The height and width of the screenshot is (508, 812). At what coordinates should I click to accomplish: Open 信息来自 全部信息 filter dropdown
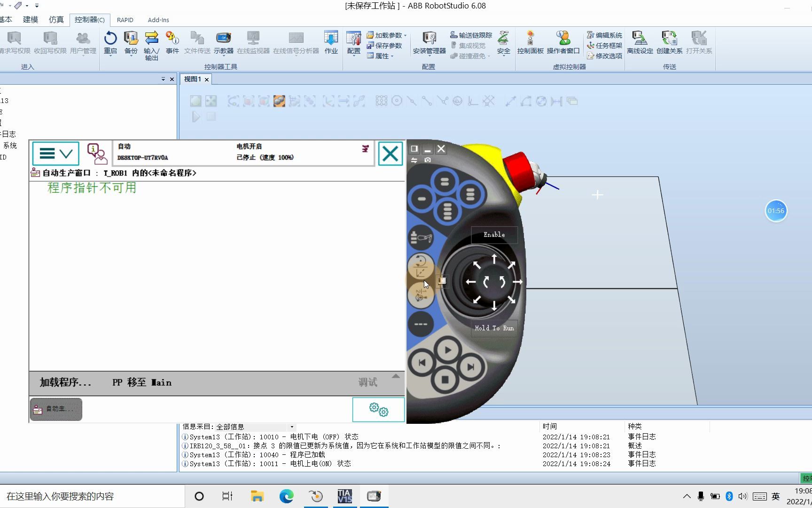coord(291,427)
